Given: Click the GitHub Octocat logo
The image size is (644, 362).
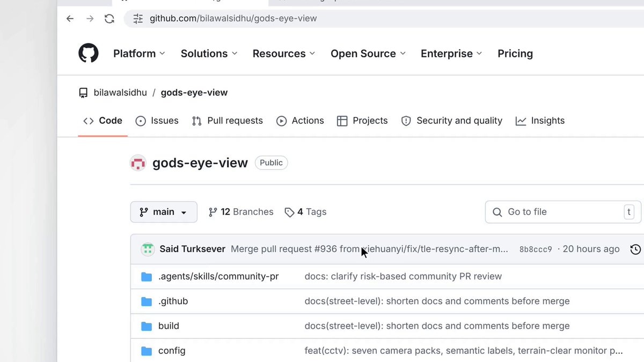Looking at the screenshot, I should [x=89, y=54].
